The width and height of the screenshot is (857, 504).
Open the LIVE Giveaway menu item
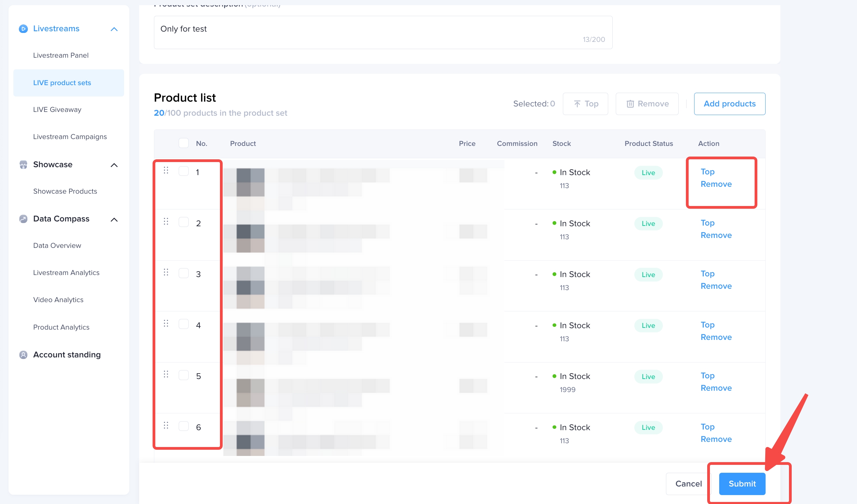(57, 110)
